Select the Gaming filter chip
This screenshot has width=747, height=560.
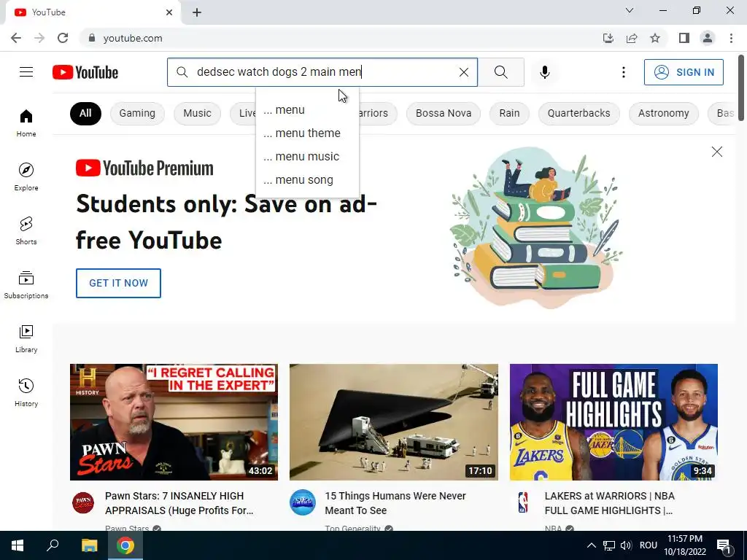click(x=137, y=113)
